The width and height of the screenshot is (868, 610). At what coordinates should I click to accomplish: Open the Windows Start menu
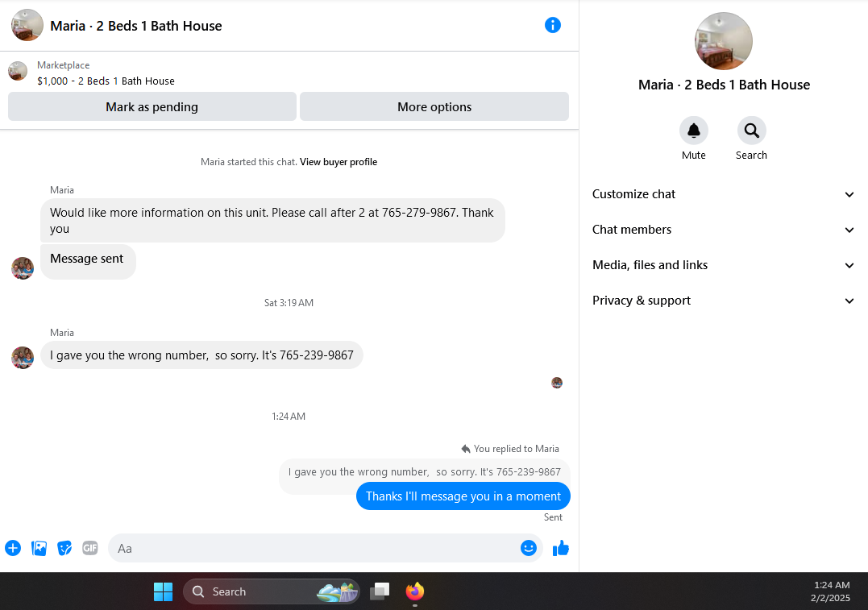pos(164,591)
